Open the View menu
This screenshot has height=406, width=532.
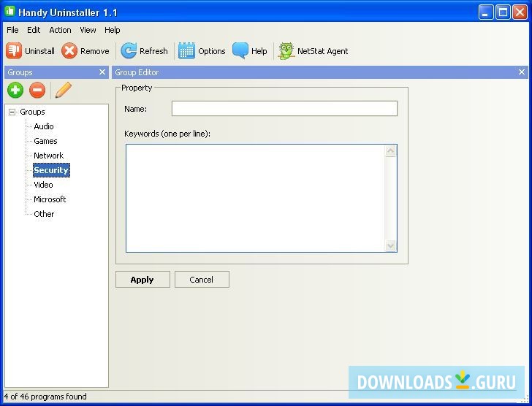[88, 30]
